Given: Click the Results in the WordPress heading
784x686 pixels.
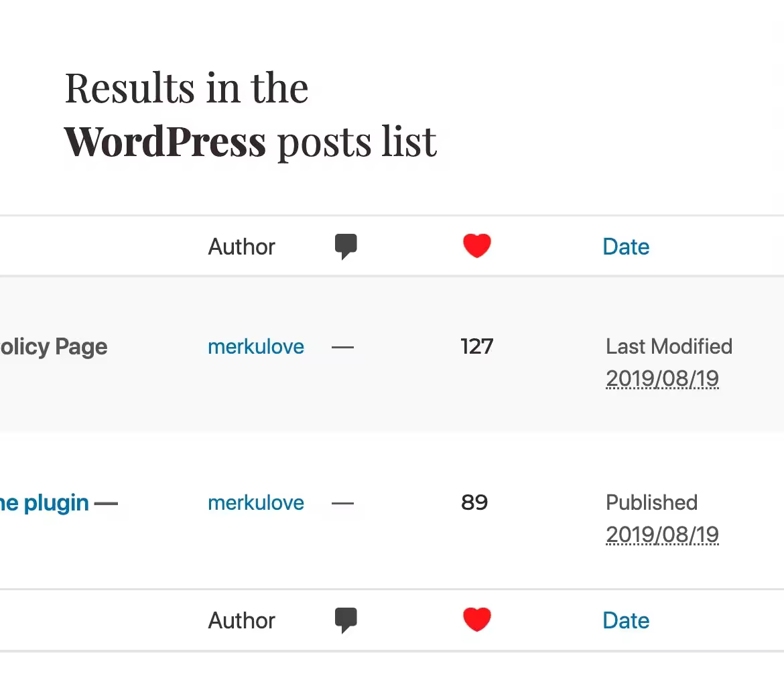Looking at the screenshot, I should 251,115.
